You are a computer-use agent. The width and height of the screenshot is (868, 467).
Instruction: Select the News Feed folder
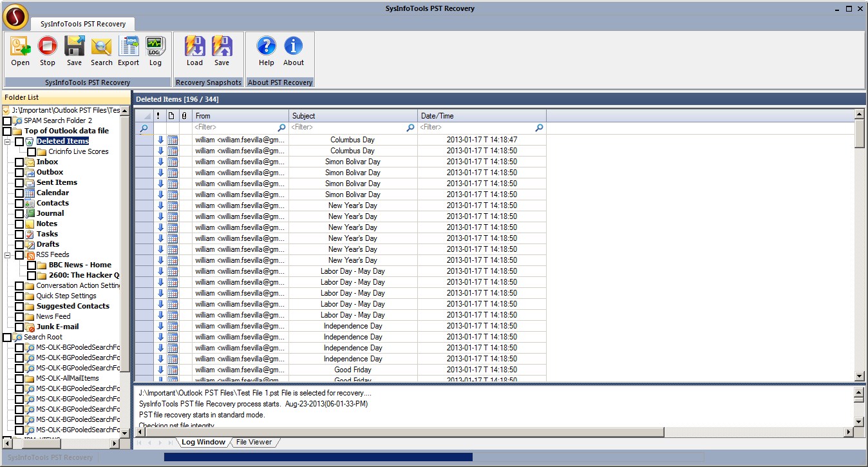[x=53, y=316]
